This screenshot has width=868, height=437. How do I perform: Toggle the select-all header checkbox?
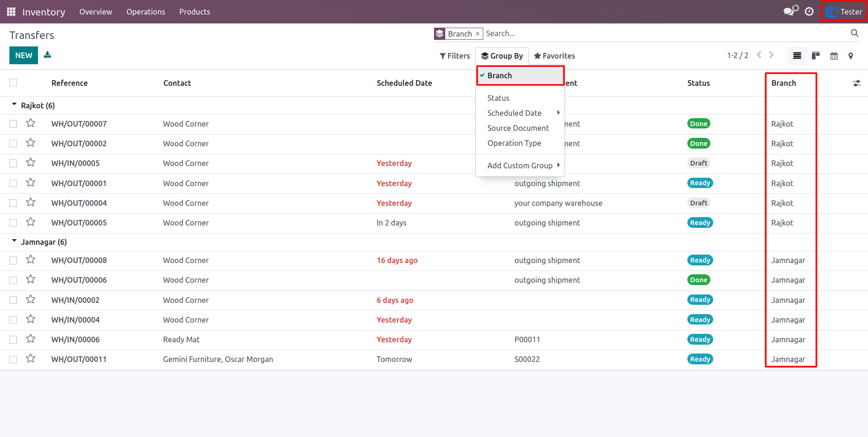13,83
